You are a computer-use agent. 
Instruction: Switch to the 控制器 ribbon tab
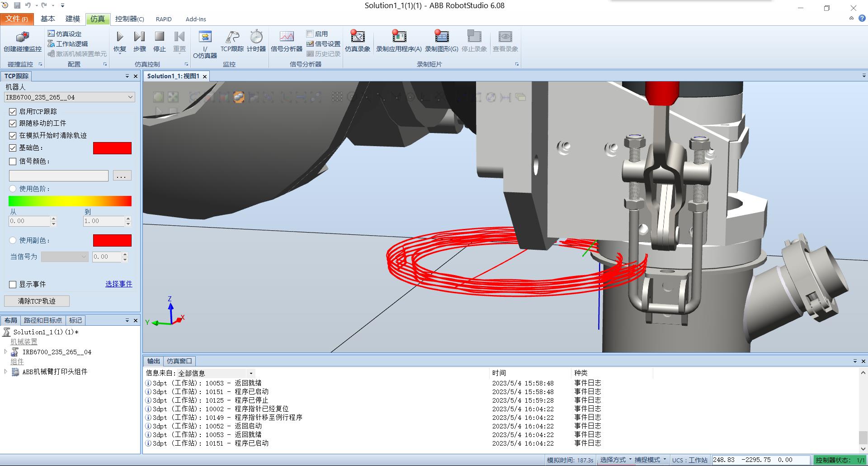pos(129,19)
